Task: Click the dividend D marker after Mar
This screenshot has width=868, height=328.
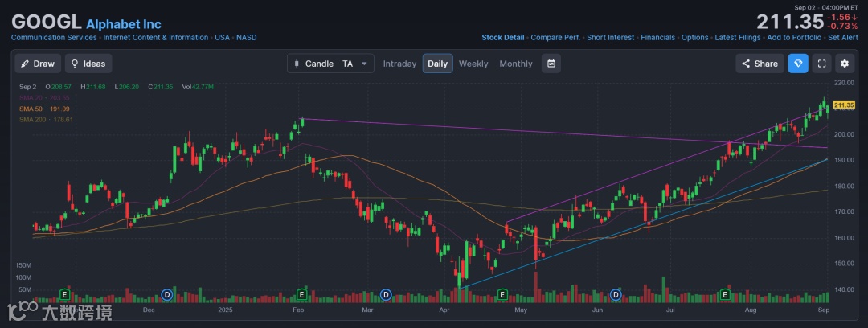Action: (x=386, y=294)
